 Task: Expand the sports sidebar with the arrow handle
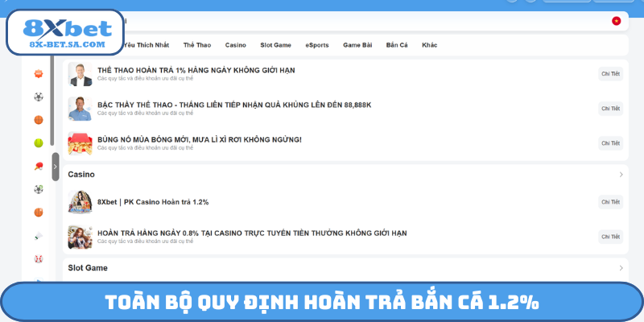pyautogui.click(x=56, y=167)
